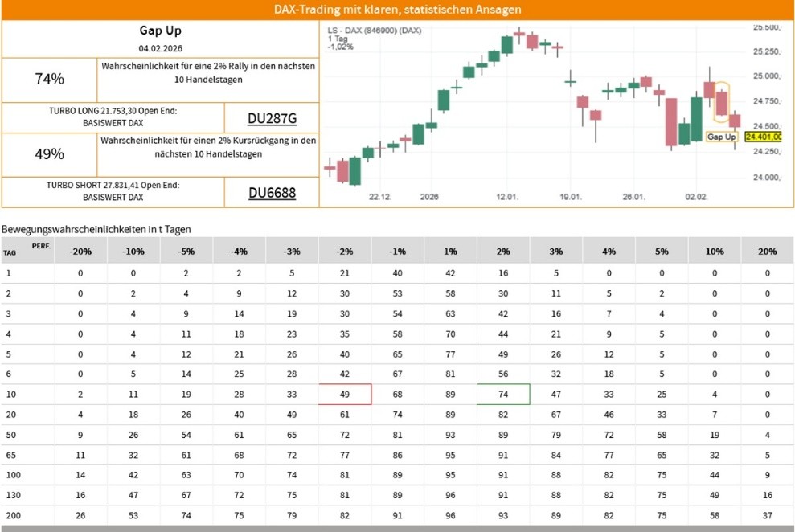Click the TAG / PERF. header cell
Viewport: 795px width, 532px height.
[x=27, y=250]
